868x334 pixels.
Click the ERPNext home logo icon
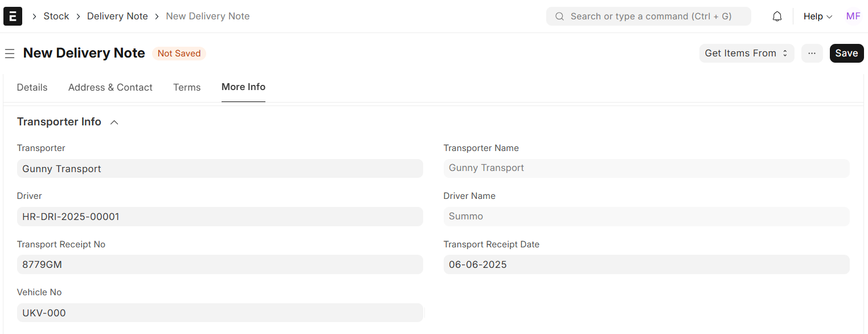click(13, 16)
